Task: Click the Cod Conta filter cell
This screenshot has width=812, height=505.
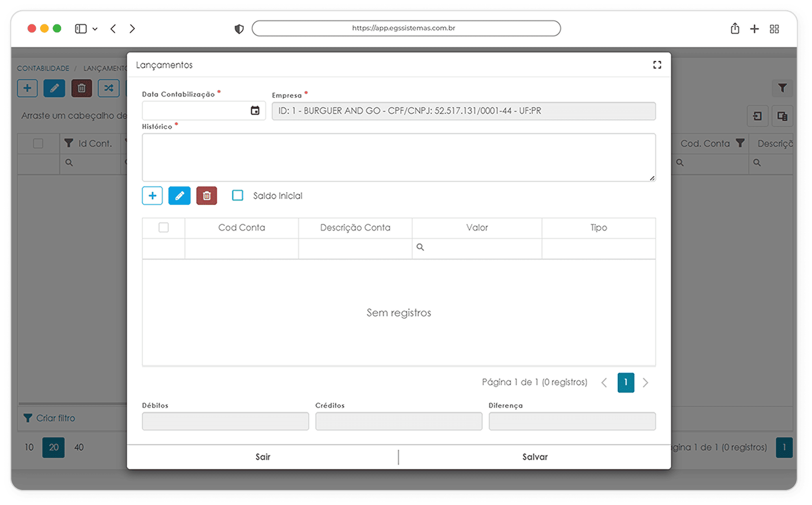Action: [x=241, y=249]
